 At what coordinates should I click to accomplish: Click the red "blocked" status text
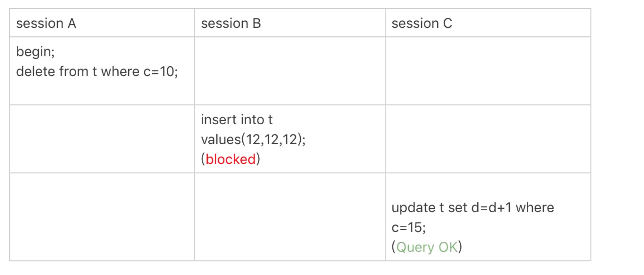pyautogui.click(x=230, y=159)
